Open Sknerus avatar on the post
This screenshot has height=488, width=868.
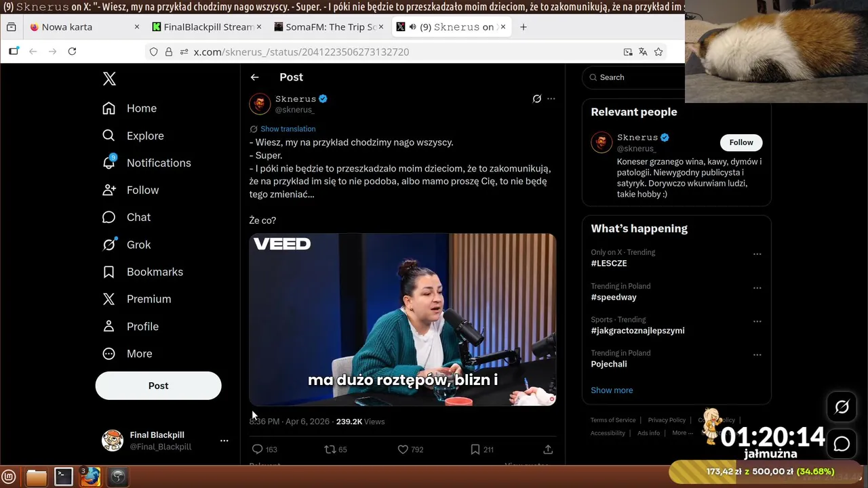tap(260, 104)
